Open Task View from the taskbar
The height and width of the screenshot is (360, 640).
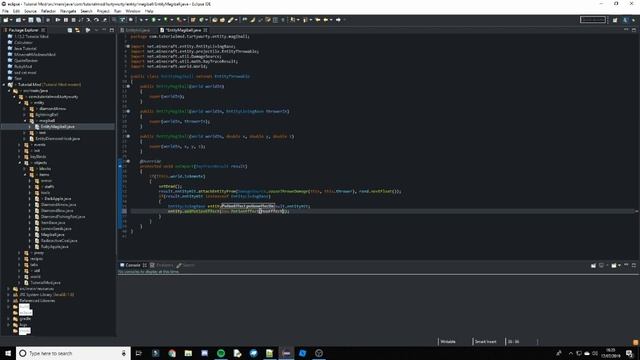[x=138, y=353]
